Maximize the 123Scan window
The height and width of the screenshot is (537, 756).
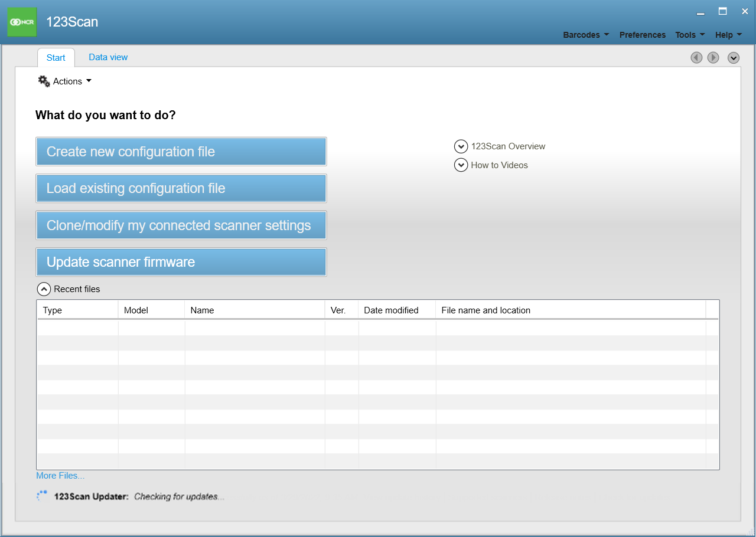(722, 11)
